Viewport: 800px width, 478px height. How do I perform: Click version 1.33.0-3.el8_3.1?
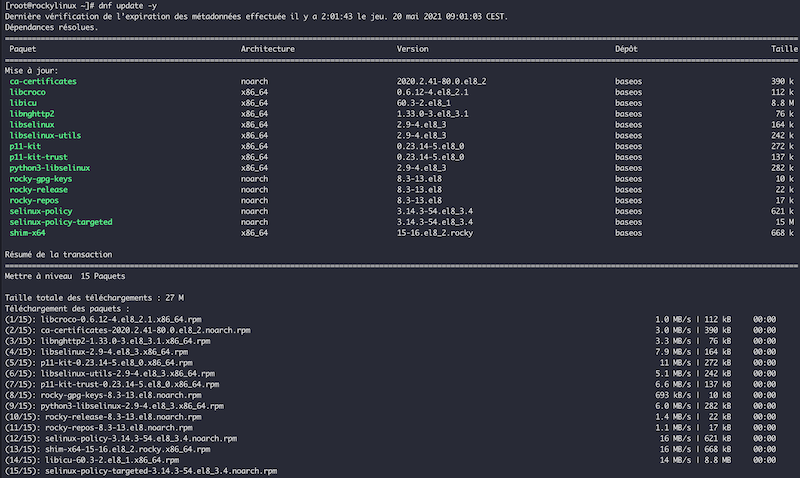coord(432,114)
